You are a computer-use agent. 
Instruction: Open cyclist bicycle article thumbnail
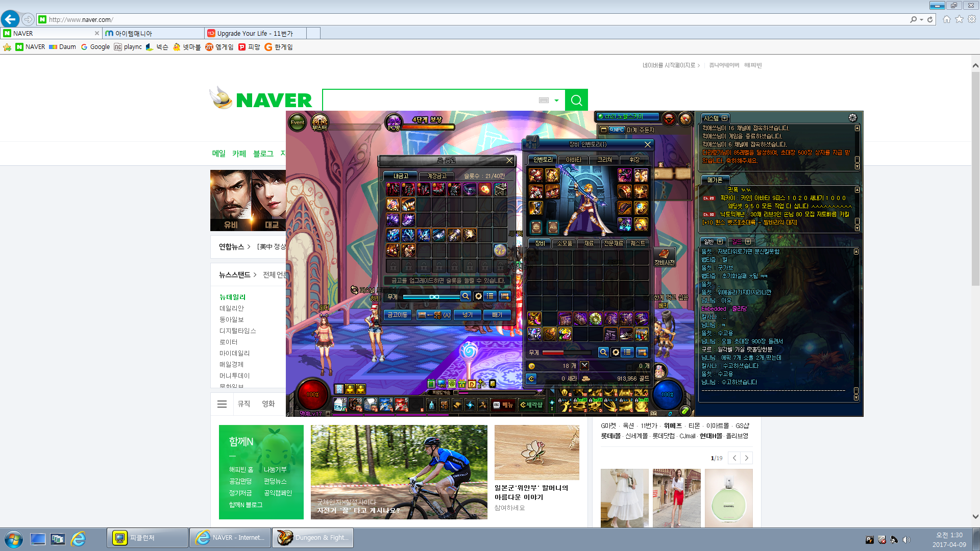coord(399,472)
